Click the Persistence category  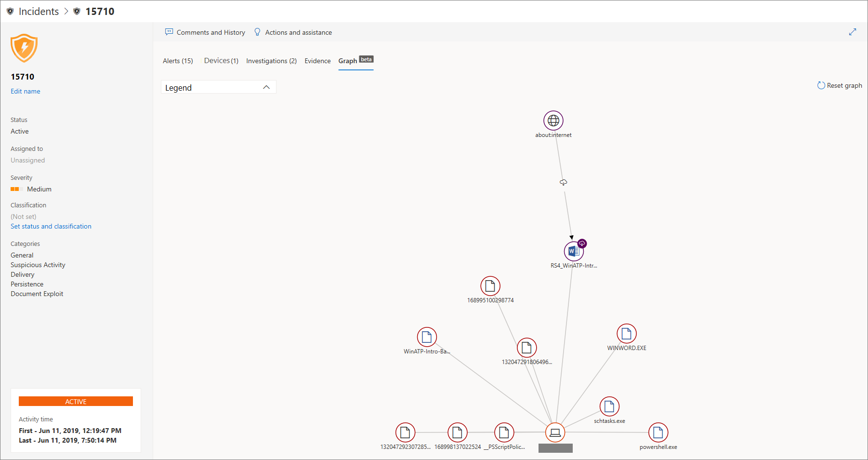click(x=27, y=284)
